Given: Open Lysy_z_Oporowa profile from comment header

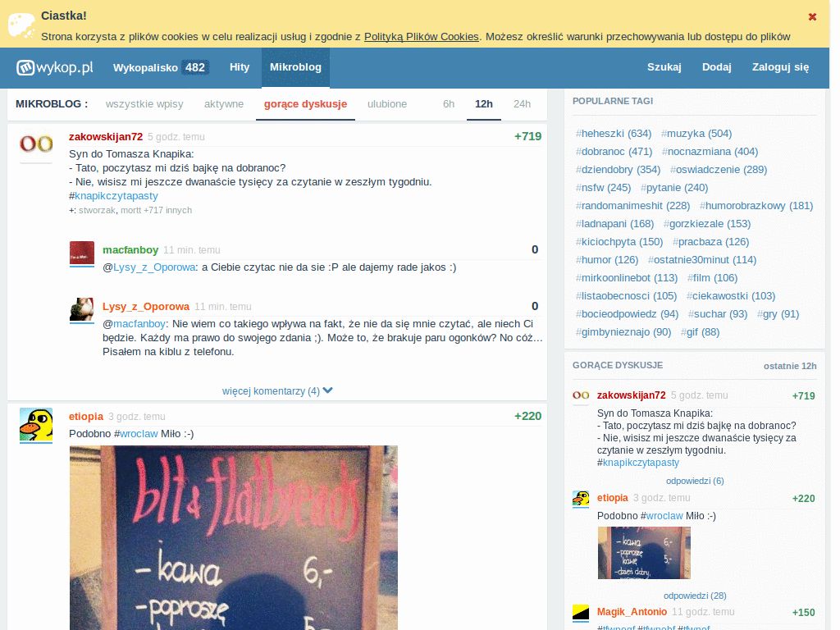Looking at the screenshot, I should (146, 307).
